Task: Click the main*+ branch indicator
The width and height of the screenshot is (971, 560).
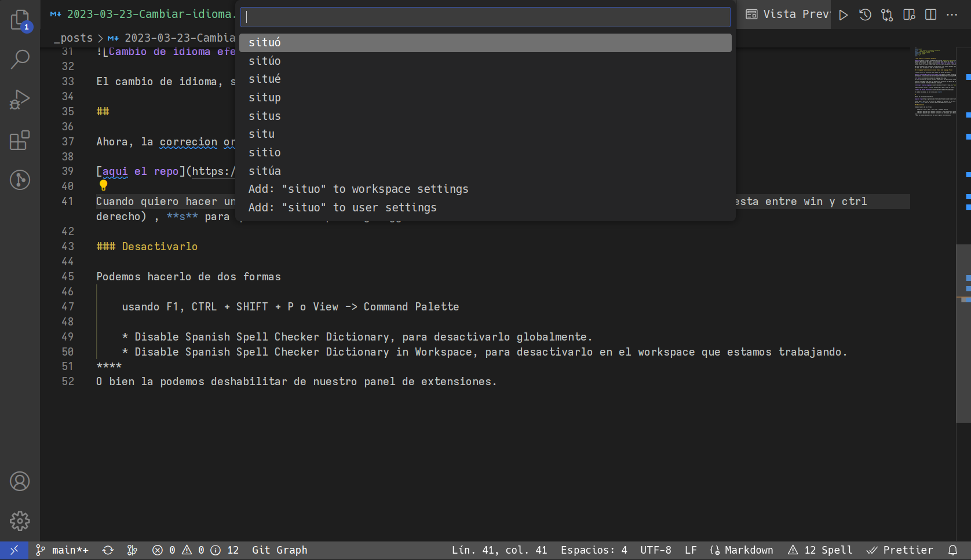Action: 62,550
